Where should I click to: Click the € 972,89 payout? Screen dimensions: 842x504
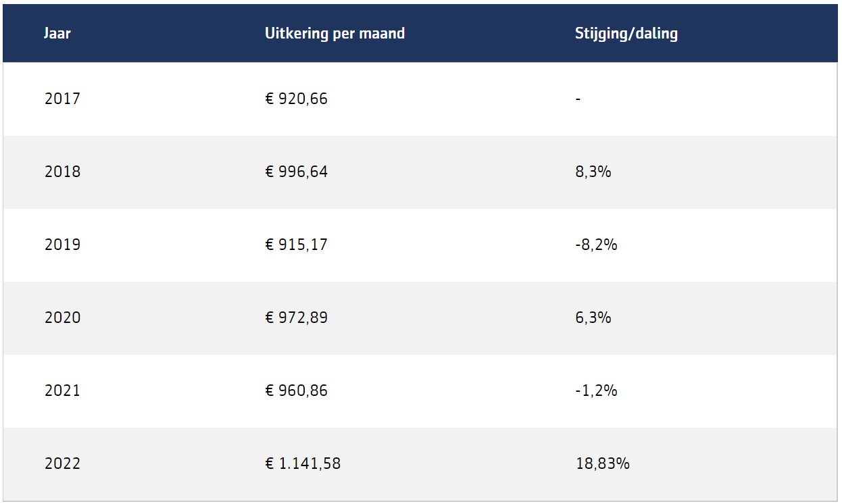(297, 318)
